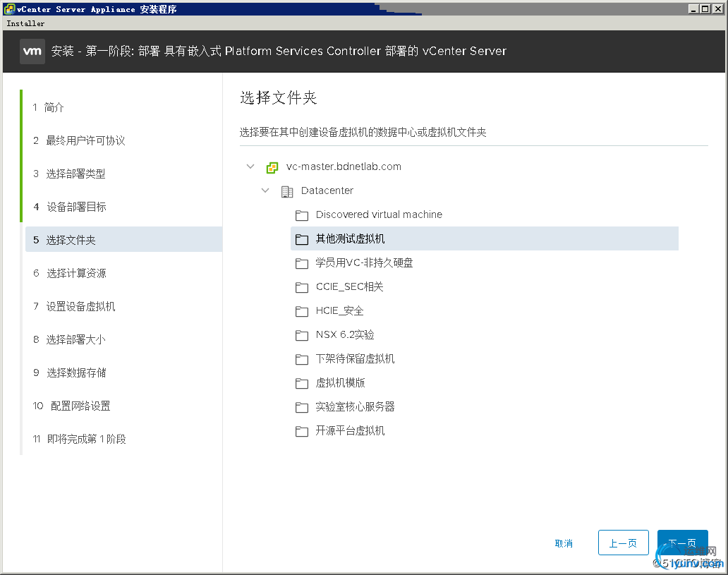The height and width of the screenshot is (575, 728).
Task: Click the folder icon for 虚拟机模版
Action: (x=302, y=383)
